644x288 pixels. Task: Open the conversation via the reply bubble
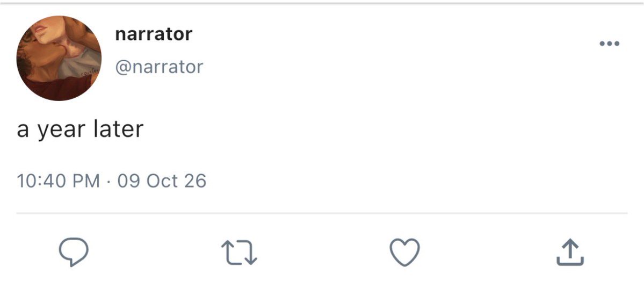pos(74,252)
